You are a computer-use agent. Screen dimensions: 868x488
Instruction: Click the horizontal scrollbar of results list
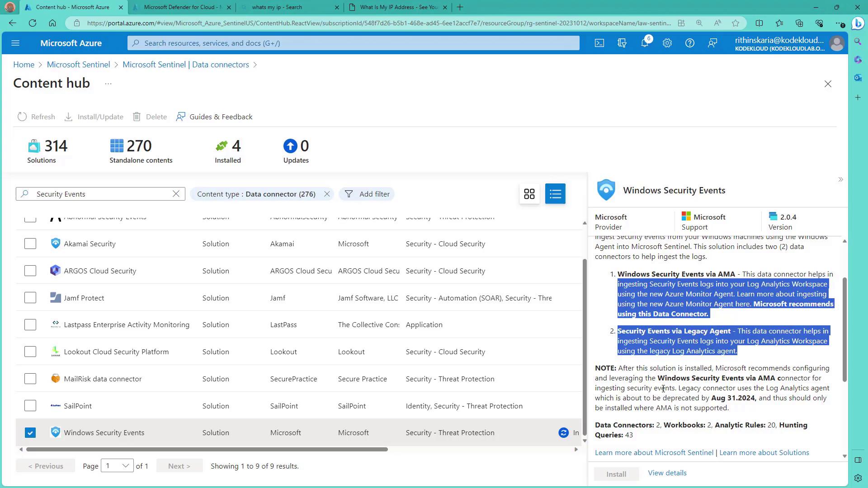[x=207, y=449]
